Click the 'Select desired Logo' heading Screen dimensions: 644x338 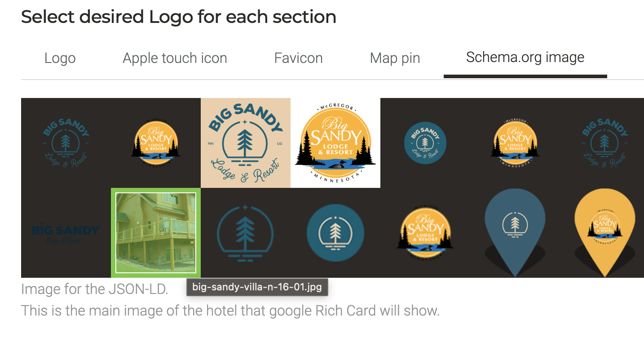click(178, 17)
